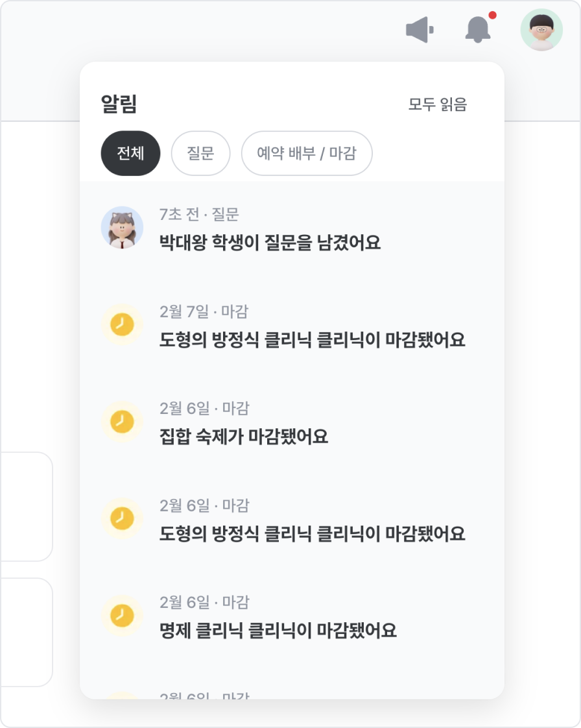Mark all as read with 모두 읽음
Viewport: 581px width, 728px height.
pyautogui.click(x=438, y=104)
